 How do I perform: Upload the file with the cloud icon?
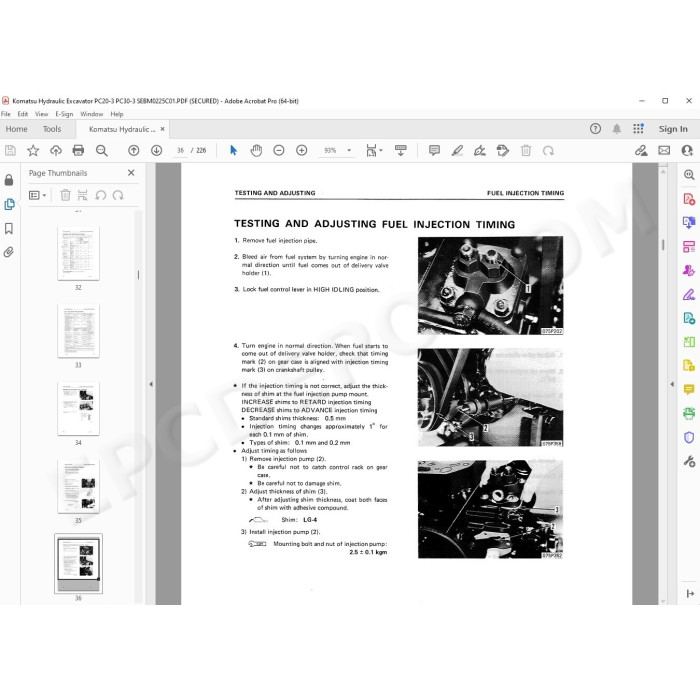tap(56, 150)
